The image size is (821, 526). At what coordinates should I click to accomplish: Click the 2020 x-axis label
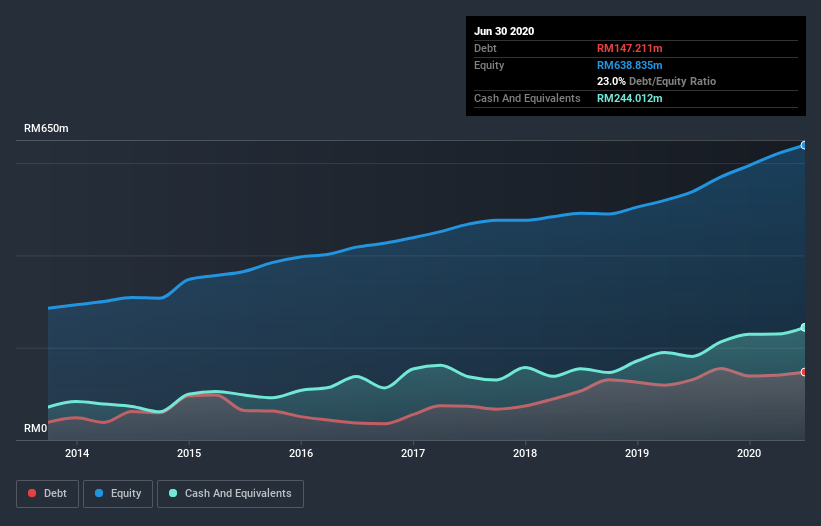(749, 454)
